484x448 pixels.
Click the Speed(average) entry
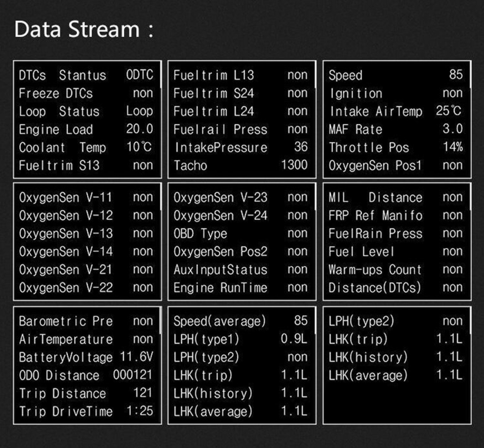coord(241,321)
